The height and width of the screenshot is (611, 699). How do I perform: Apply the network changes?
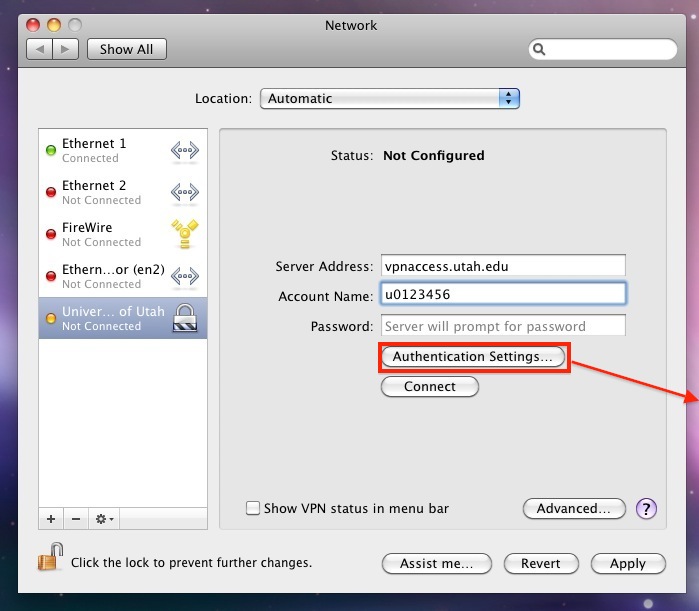pyautogui.click(x=628, y=564)
